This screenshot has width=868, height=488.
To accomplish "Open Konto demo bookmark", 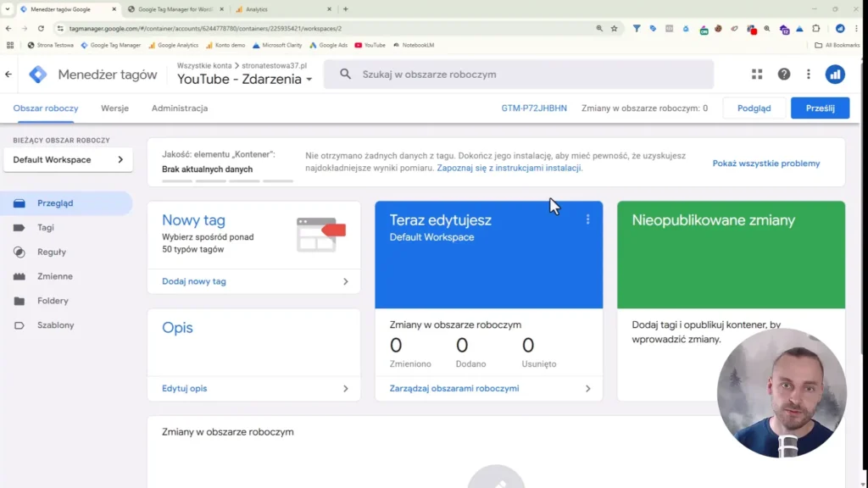I will (225, 45).
